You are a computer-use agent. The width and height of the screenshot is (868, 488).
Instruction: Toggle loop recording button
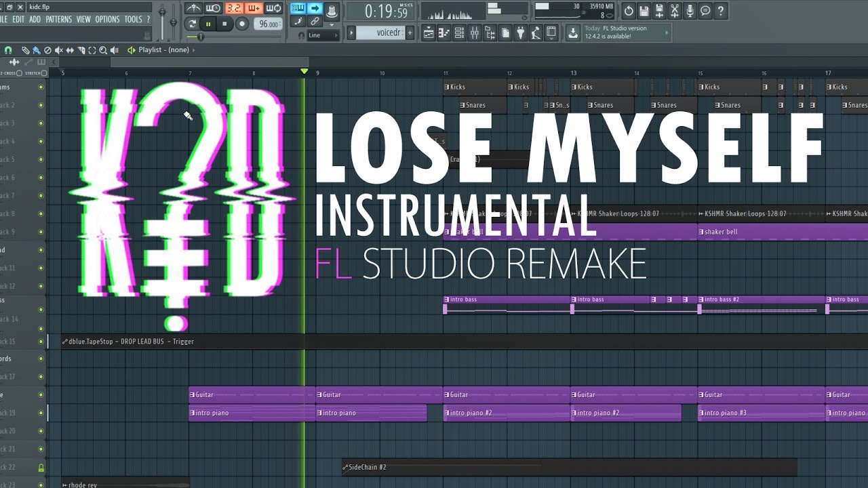274,8
